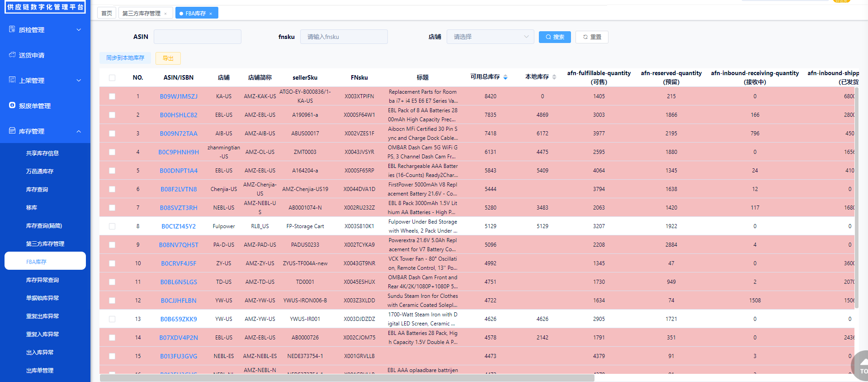Select the checkbox for row 8 Fulpower
The height and width of the screenshot is (382, 868).
[112, 226]
